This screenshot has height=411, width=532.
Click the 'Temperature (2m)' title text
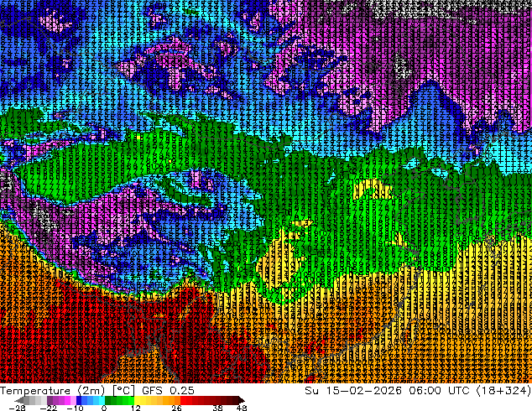(52, 391)
